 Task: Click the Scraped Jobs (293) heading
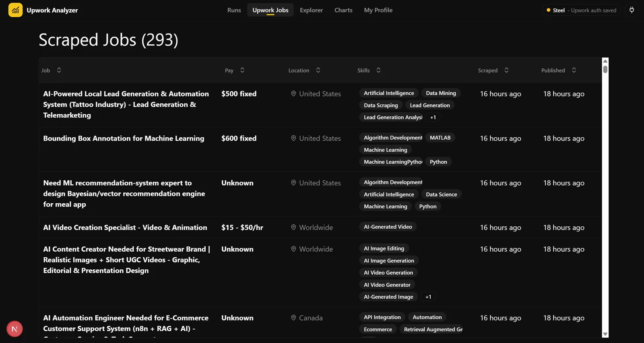click(108, 39)
